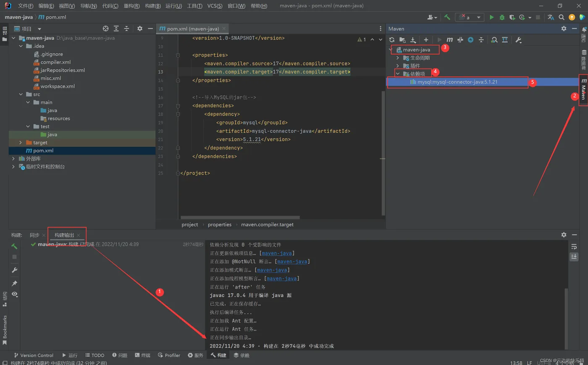Toggle the Maven side tab
The height and width of the screenshot is (365, 588).
click(584, 89)
